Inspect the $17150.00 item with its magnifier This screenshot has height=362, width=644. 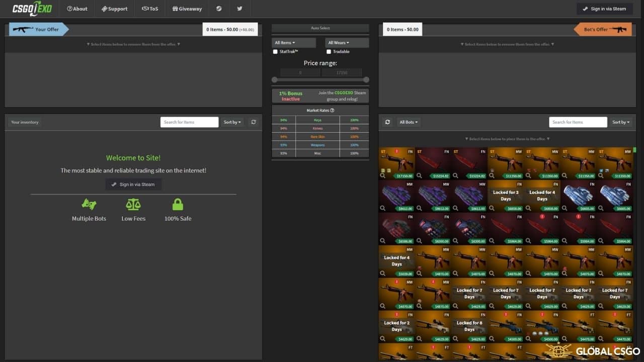[x=383, y=176]
